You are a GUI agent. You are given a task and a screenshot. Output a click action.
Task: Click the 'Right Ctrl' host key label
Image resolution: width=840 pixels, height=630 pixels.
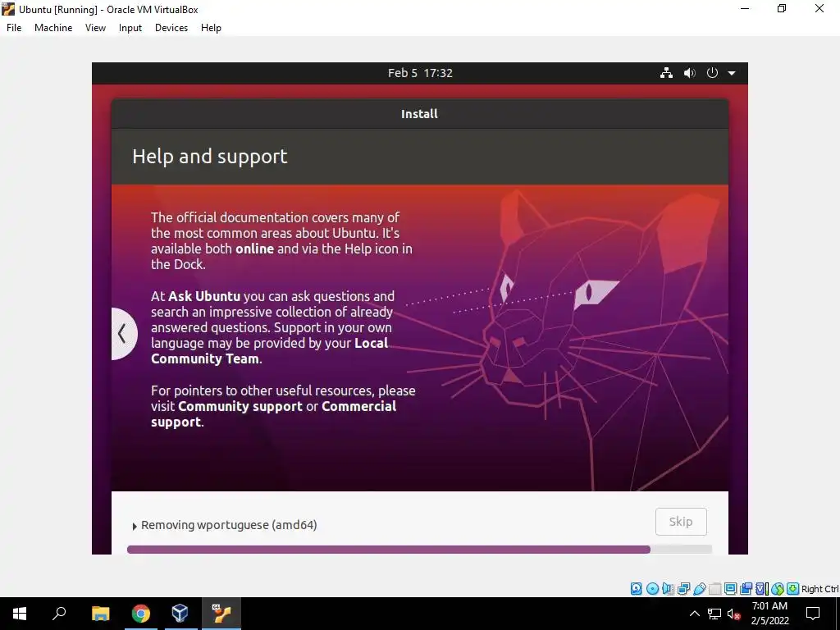(819, 589)
